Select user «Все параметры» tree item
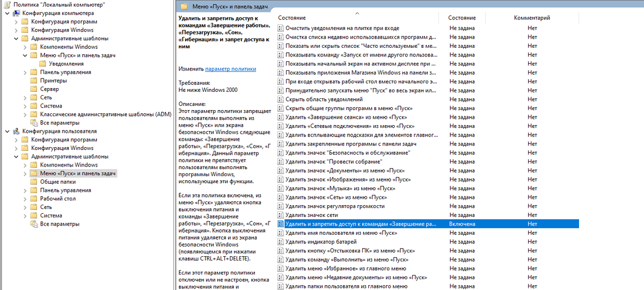Viewport: 644px width, 290px height. pyautogui.click(x=60, y=224)
